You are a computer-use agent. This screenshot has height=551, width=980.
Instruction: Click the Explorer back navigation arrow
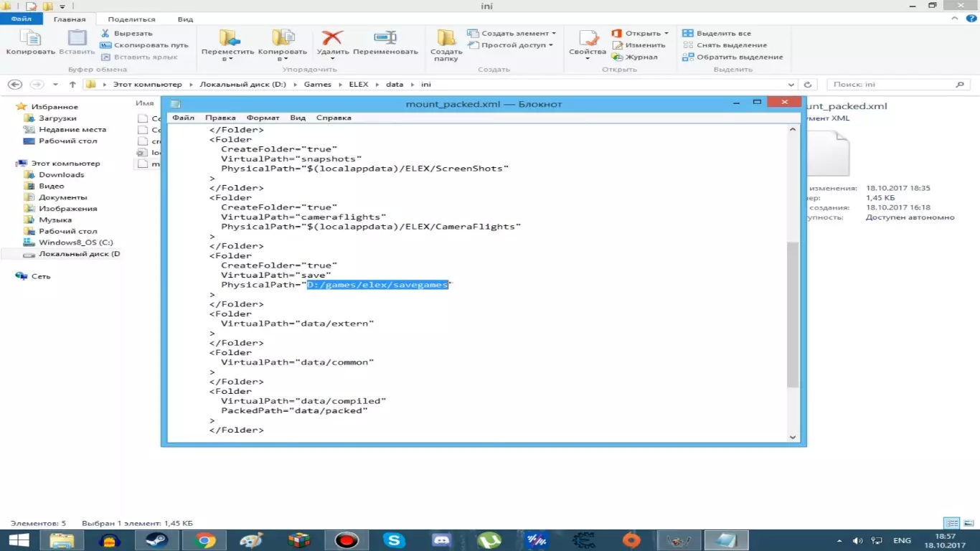pyautogui.click(x=14, y=85)
